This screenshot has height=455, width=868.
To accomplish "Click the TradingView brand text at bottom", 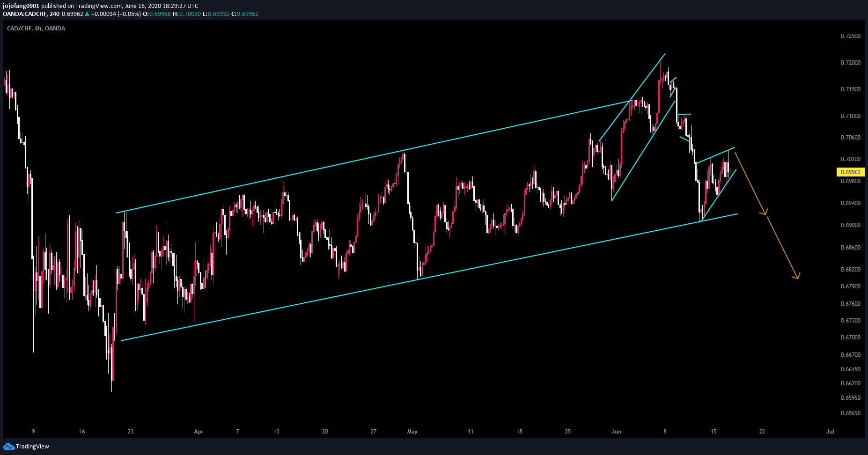I will click(x=32, y=447).
